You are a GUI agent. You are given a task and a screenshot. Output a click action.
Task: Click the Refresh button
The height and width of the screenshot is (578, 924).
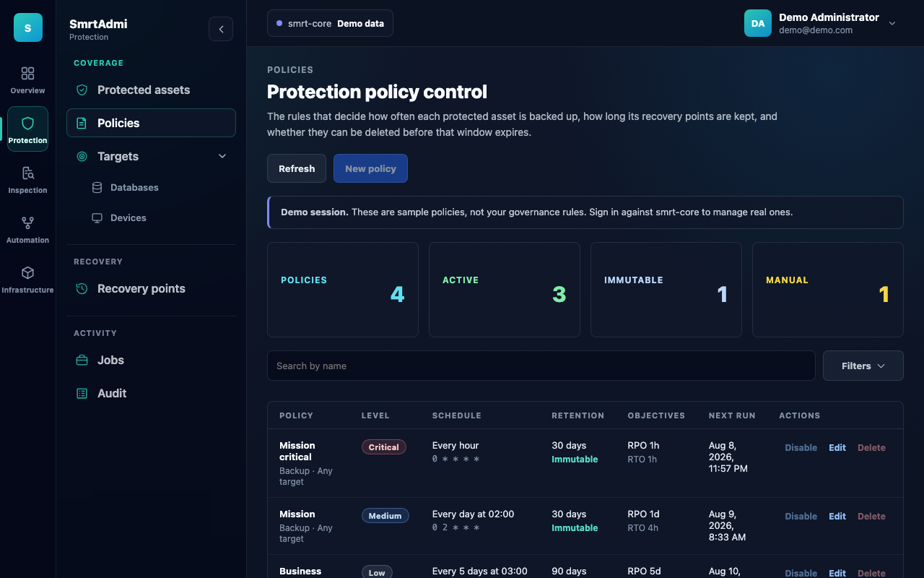coord(297,168)
